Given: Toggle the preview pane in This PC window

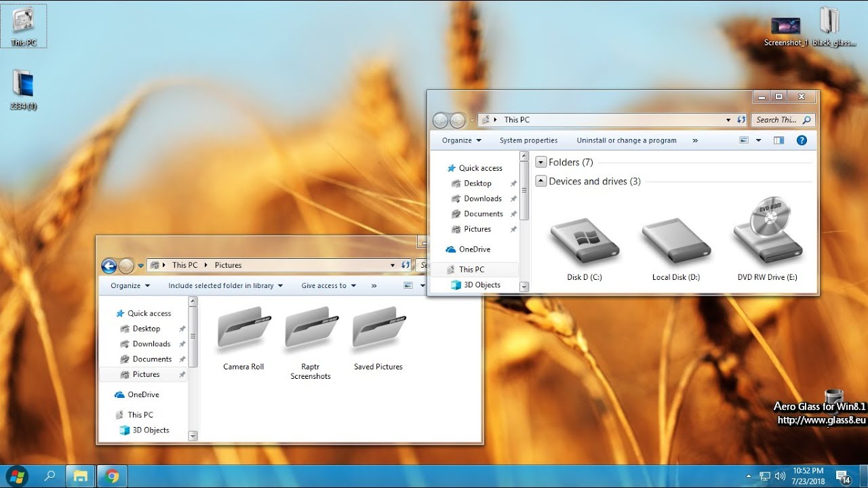Looking at the screenshot, I should point(778,140).
